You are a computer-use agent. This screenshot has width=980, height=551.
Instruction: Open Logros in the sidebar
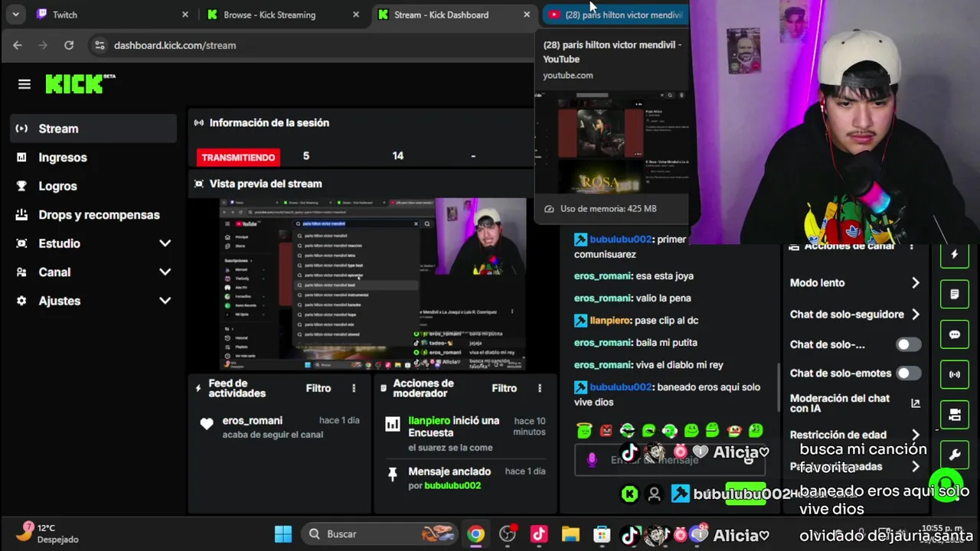tap(93, 186)
